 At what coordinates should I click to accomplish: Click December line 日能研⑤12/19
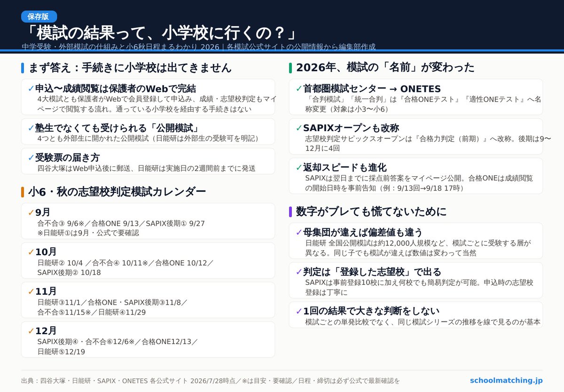pos(62,351)
